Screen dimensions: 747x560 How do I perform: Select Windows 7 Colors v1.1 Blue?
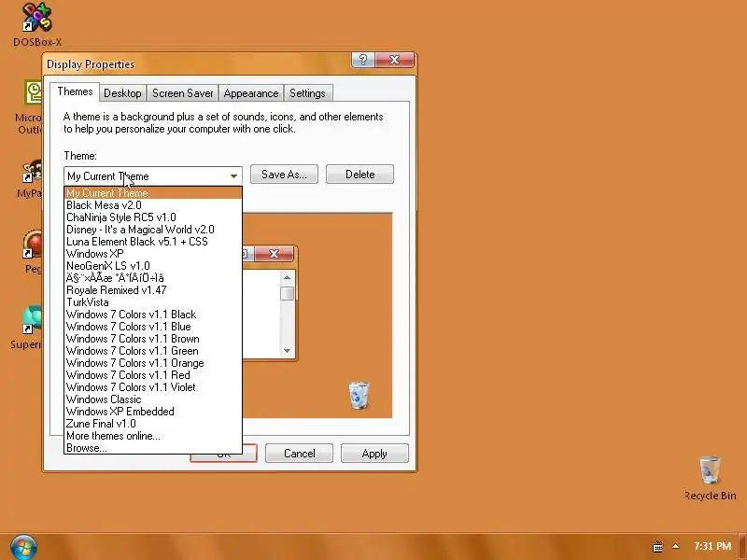153,327
